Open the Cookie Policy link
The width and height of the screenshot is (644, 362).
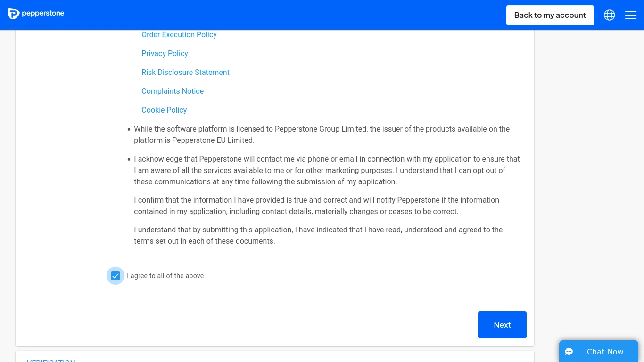click(x=164, y=110)
